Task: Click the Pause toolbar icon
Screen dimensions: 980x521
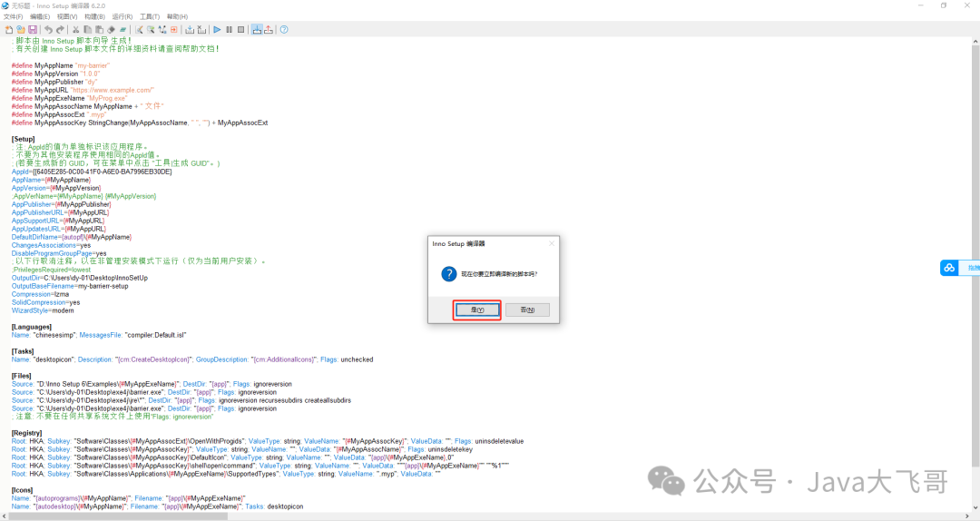Action: pos(229,29)
